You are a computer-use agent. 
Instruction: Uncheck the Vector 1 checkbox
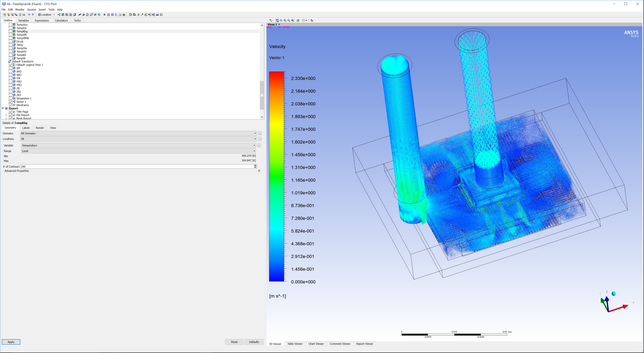click(x=11, y=102)
